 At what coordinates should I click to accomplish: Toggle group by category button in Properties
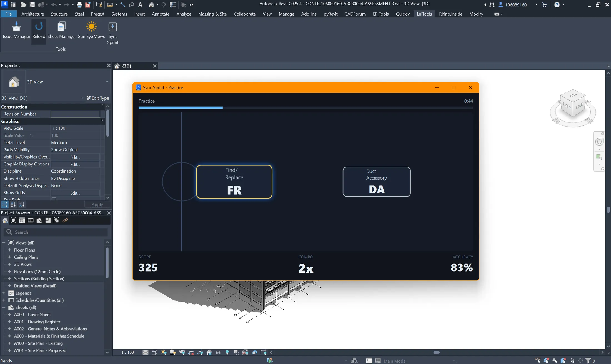point(5,204)
